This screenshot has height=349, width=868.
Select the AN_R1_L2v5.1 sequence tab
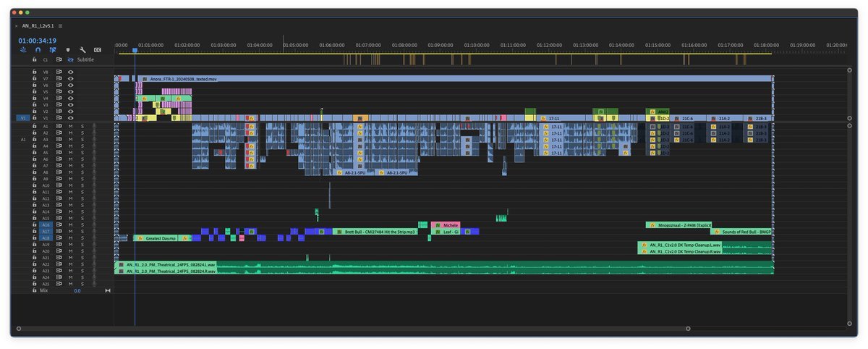38,25
